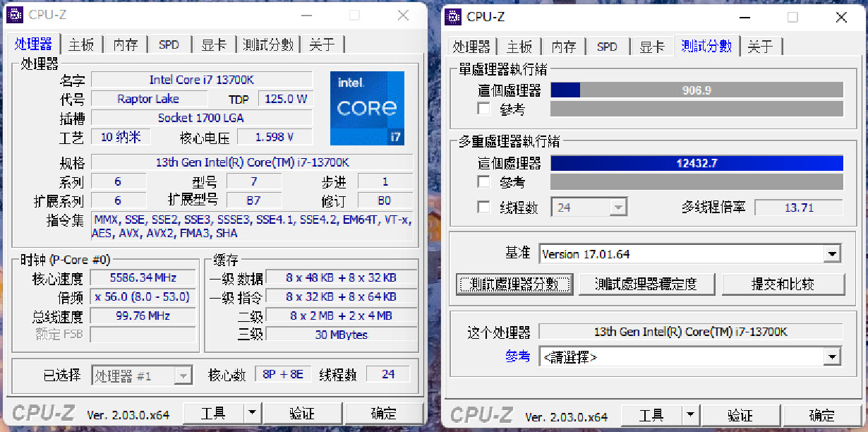Click the 測試處理器分數 benchmark button
Screen dimensions: 868x432
pos(514,284)
